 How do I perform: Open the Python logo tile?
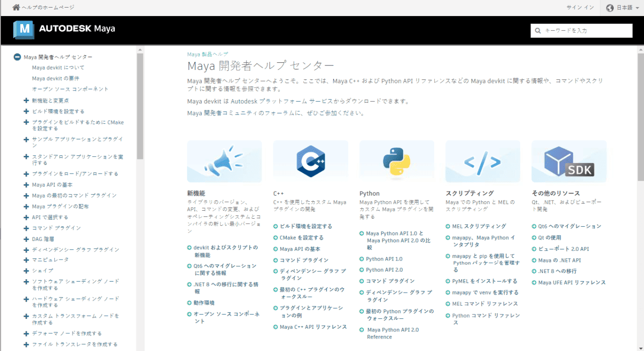(x=396, y=161)
